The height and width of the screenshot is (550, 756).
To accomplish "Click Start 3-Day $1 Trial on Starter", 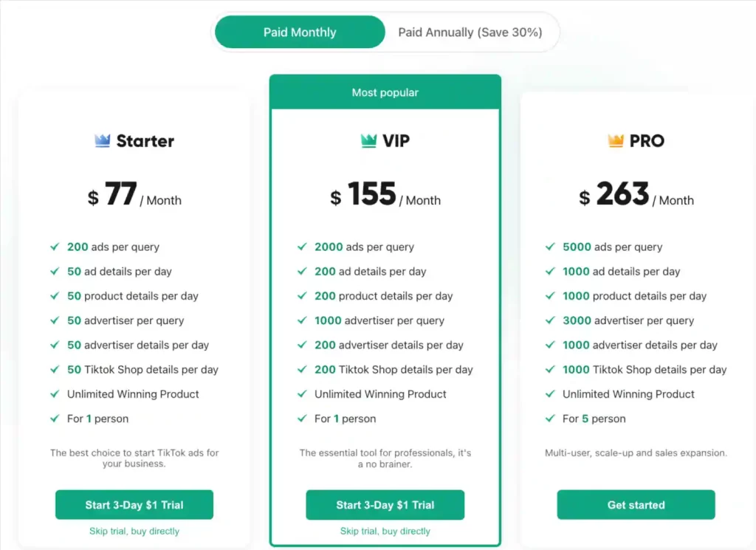I will click(x=134, y=504).
